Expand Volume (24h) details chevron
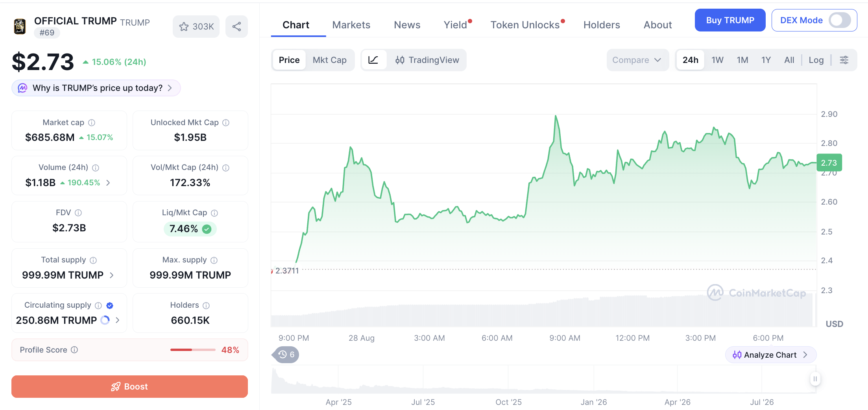The width and height of the screenshot is (868, 410). [108, 183]
